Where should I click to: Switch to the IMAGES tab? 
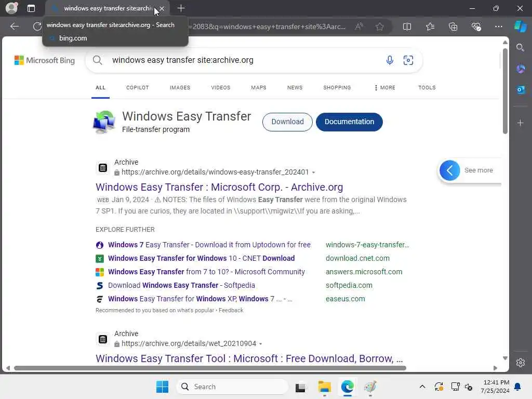(180, 87)
